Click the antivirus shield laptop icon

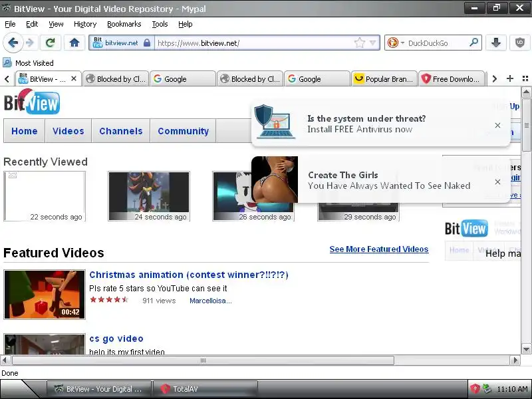275,122
